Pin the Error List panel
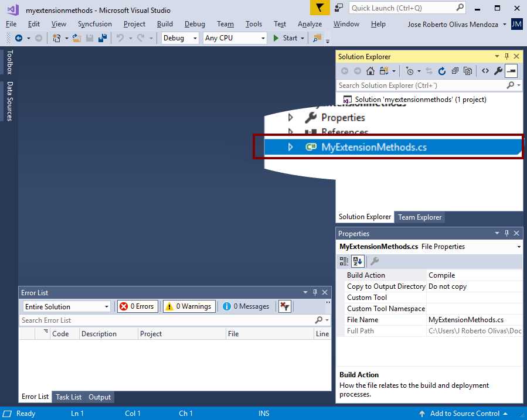The height and width of the screenshot is (420, 527). 315,292
